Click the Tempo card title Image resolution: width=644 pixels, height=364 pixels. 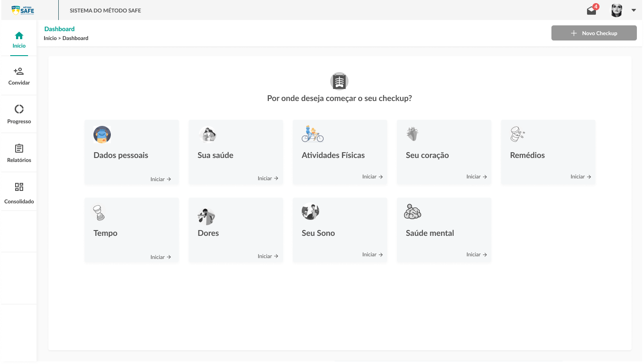point(105,233)
